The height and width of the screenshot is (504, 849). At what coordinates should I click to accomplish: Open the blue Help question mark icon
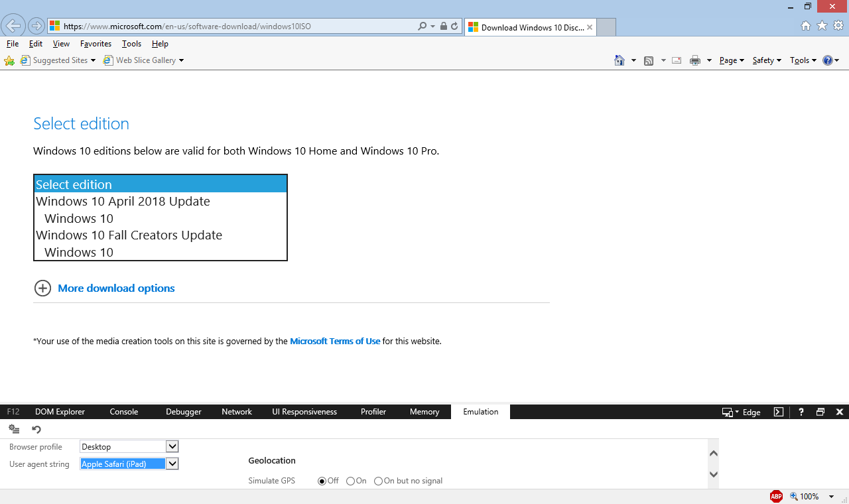(x=828, y=60)
